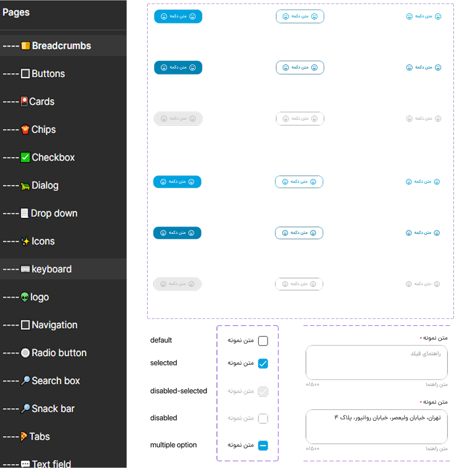
Task: Click the alien emoji beside logo
Action: pyautogui.click(x=25, y=297)
